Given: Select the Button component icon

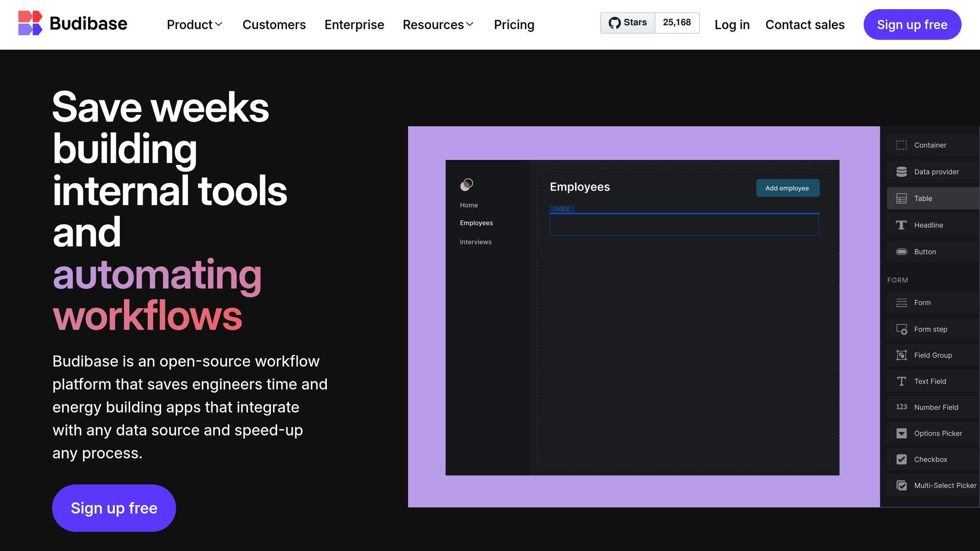Looking at the screenshot, I should point(902,252).
